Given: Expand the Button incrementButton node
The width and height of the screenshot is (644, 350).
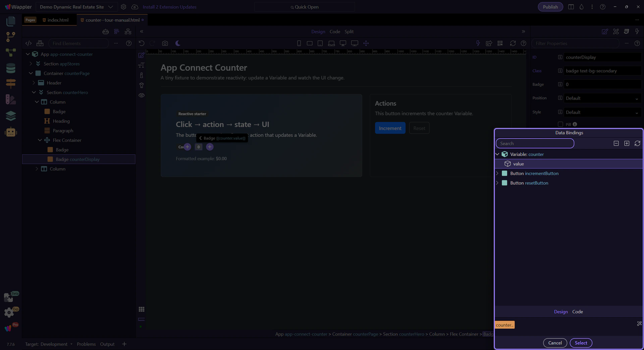Looking at the screenshot, I should [497, 173].
